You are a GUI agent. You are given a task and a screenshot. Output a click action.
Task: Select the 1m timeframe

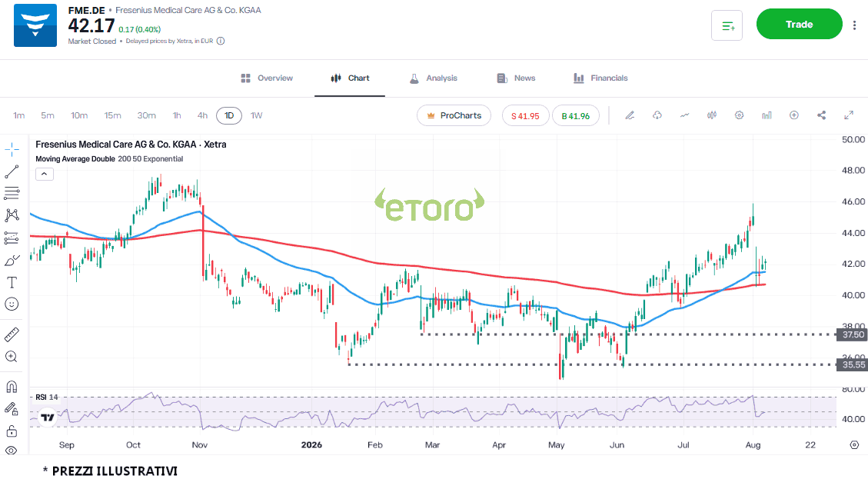pyautogui.click(x=18, y=116)
